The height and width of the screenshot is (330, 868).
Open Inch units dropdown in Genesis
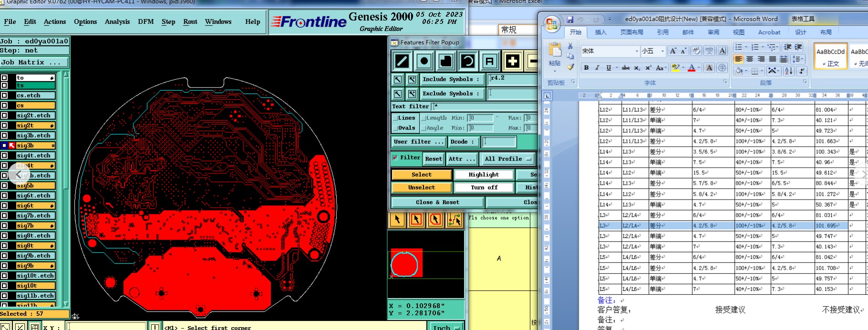tap(445, 328)
